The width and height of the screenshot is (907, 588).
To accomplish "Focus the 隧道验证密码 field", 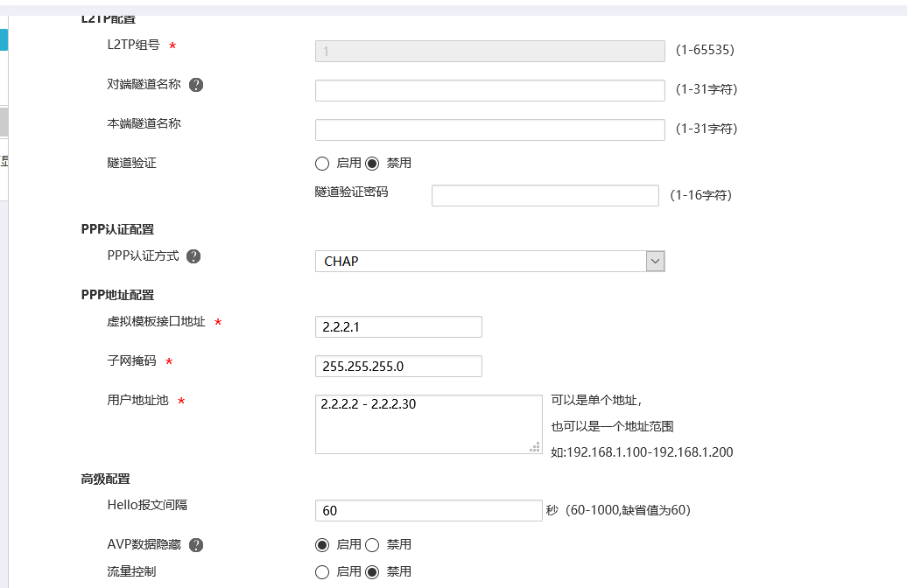I will (x=545, y=195).
